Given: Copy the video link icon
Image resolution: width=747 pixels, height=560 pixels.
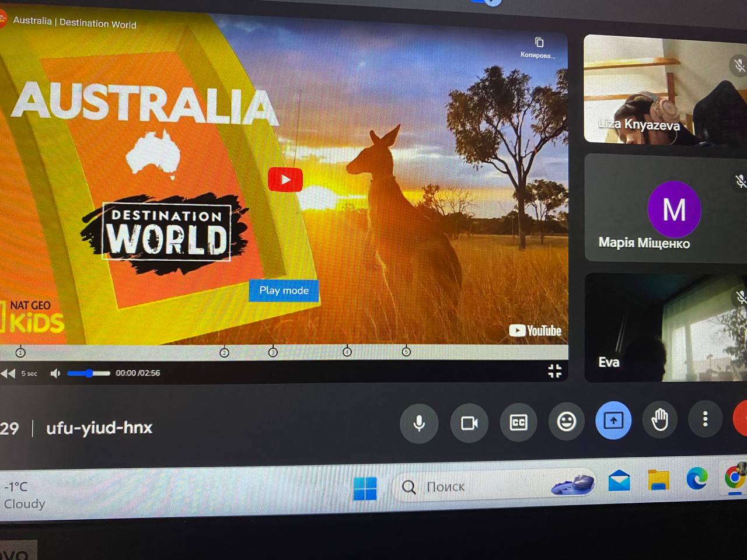Looking at the screenshot, I should 539,43.
